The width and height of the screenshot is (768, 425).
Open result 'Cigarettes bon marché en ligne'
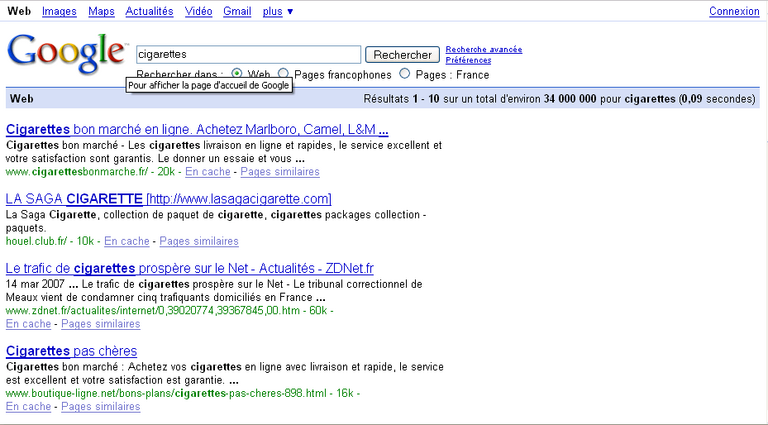[197, 130]
